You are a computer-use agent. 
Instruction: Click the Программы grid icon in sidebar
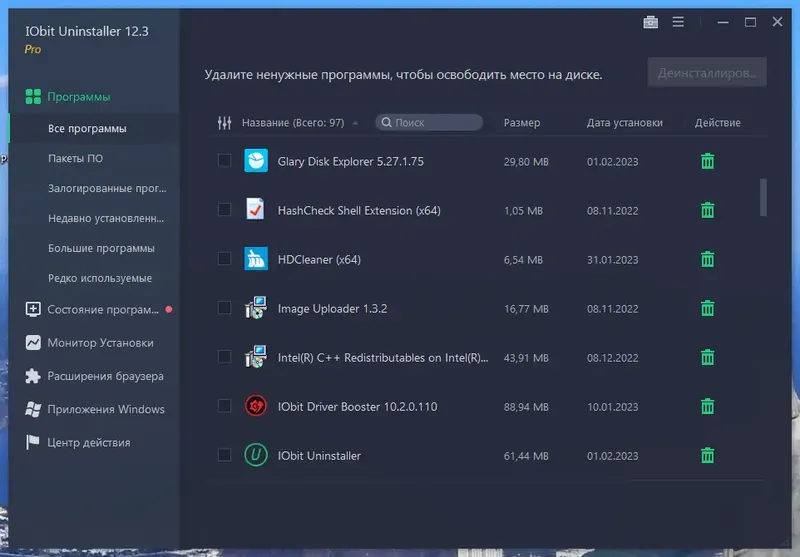33,96
